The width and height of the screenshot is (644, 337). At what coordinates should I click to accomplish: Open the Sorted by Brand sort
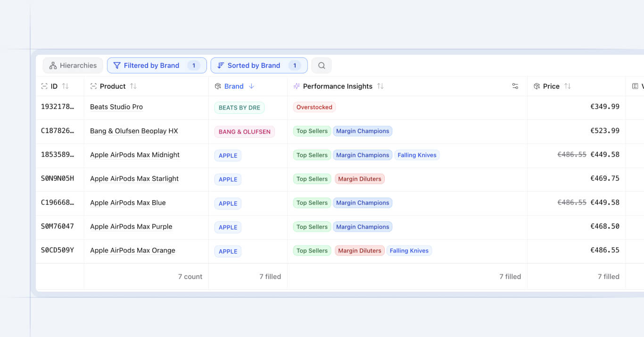coord(259,66)
